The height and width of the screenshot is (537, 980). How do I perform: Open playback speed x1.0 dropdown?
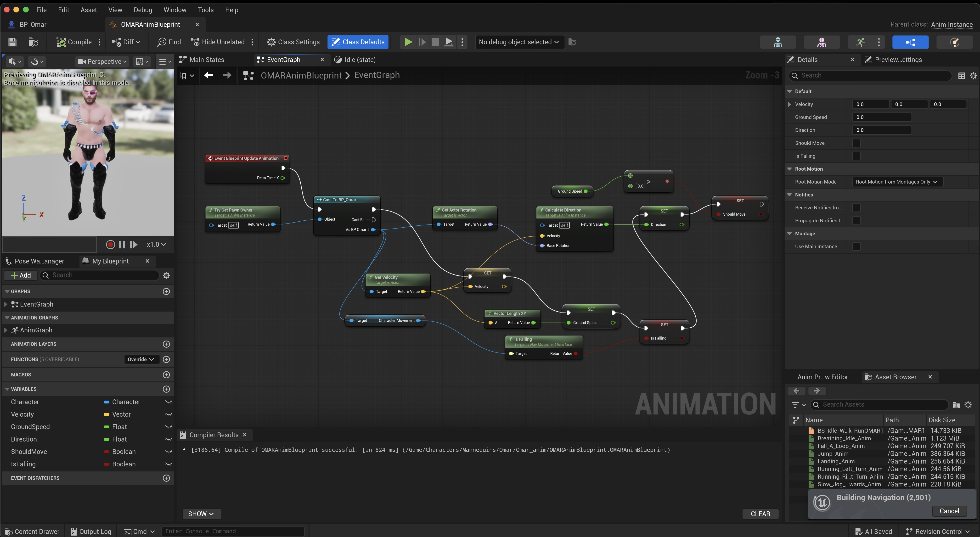click(156, 245)
